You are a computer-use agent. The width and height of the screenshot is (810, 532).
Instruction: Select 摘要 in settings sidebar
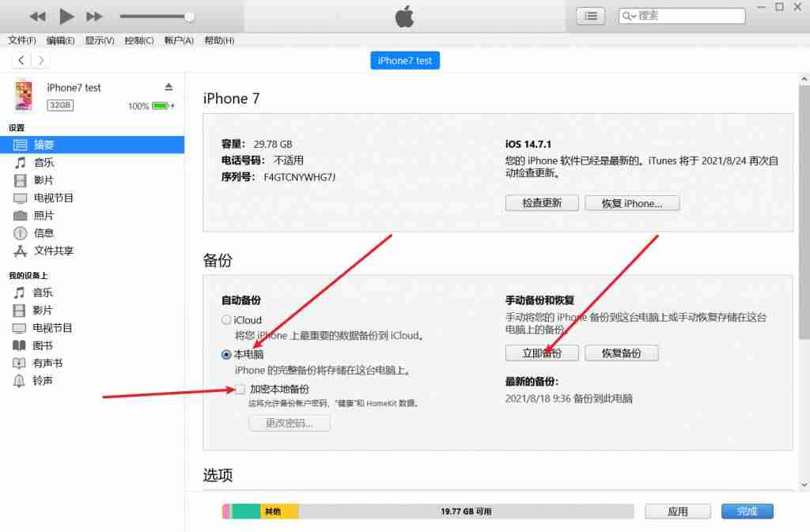pos(92,145)
